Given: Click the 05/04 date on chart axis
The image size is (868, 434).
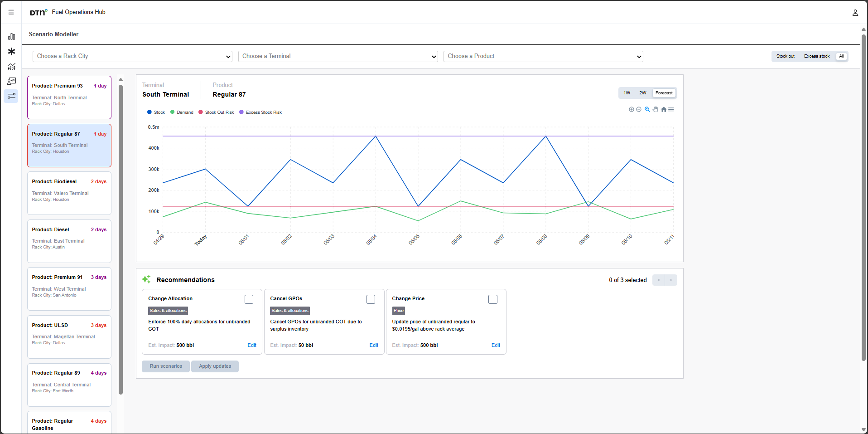Looking at the screenshot, I should click(371, 240).
